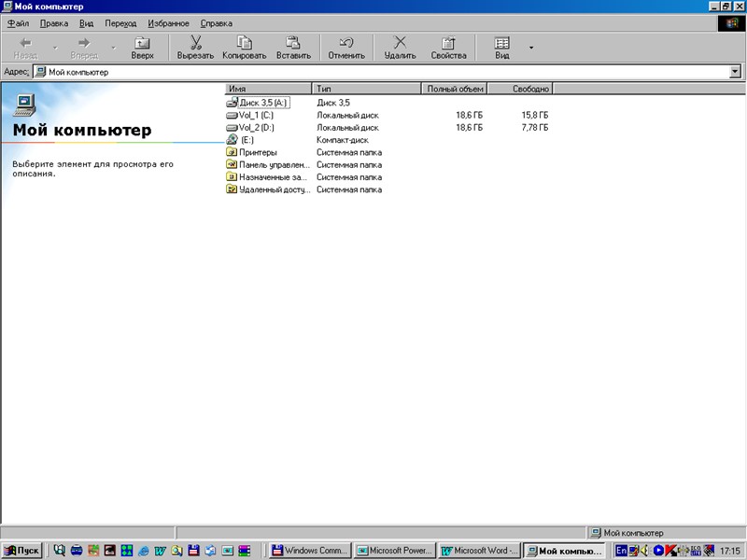747x560 pixels.
Task: Click the Пуск start button
Action: click(x=21, y=551)
